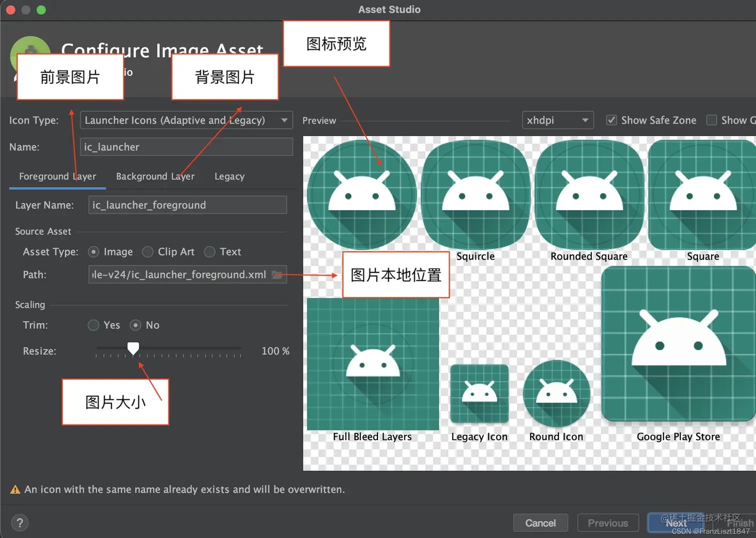Set Trim to No

(x=135, y=325)
